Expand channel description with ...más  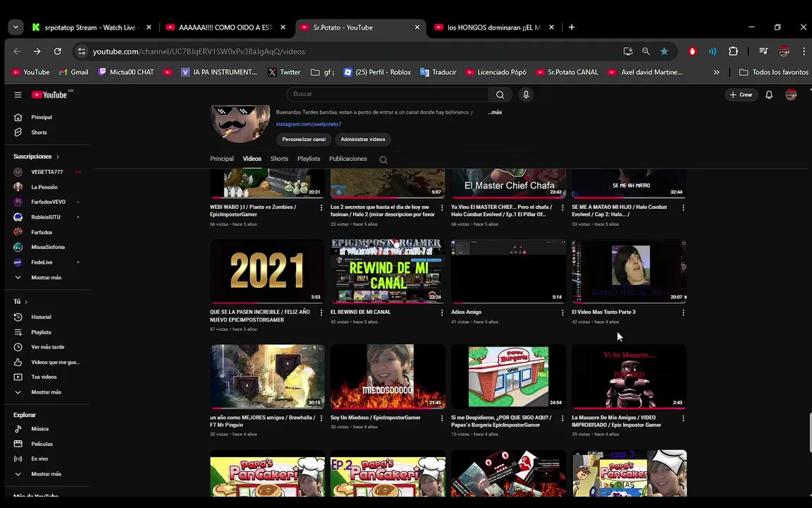pos(495,112)
